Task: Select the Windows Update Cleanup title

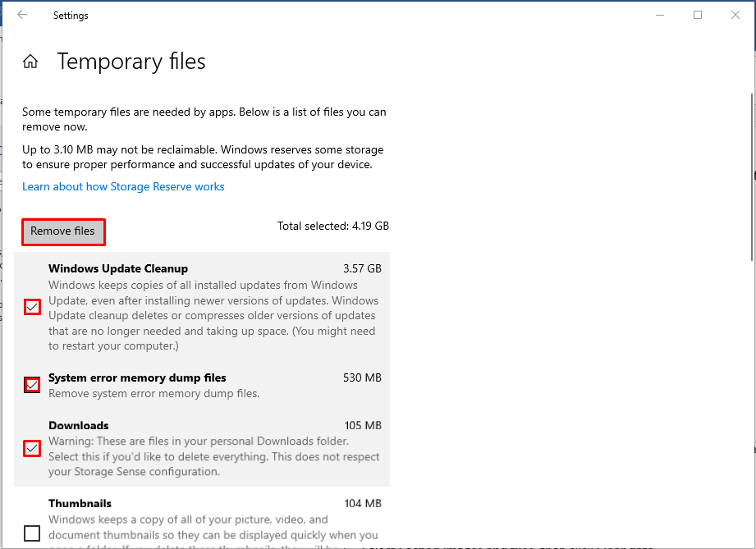Action: (118, 268)
